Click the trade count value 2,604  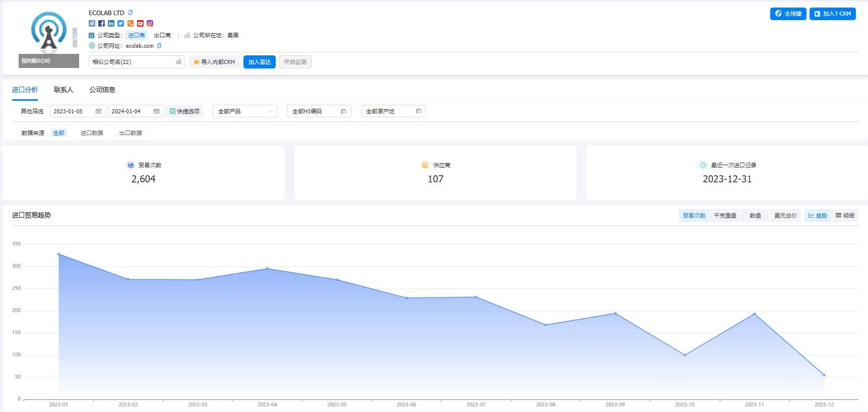(143, 179)
